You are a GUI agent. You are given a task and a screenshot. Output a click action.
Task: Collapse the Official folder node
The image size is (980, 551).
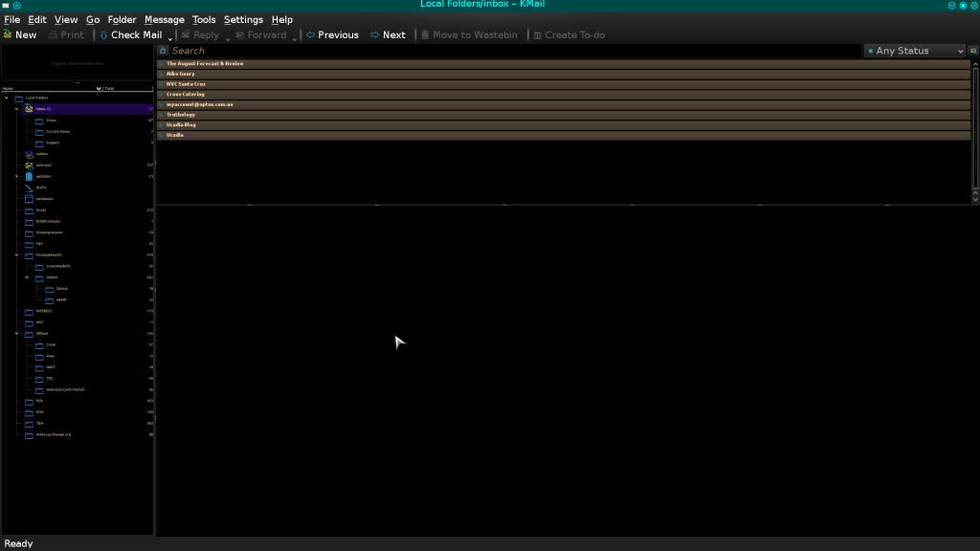point(17,334)
